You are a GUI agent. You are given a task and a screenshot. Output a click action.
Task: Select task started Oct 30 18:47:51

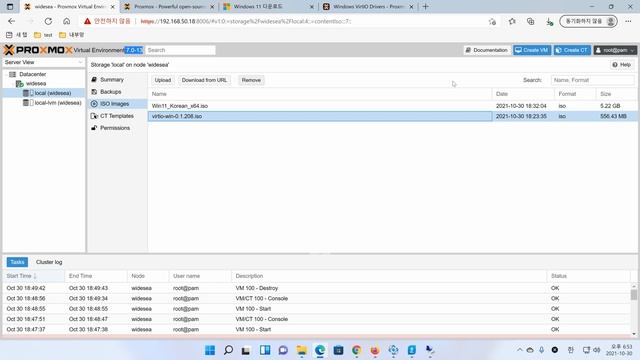click(317, 319)
